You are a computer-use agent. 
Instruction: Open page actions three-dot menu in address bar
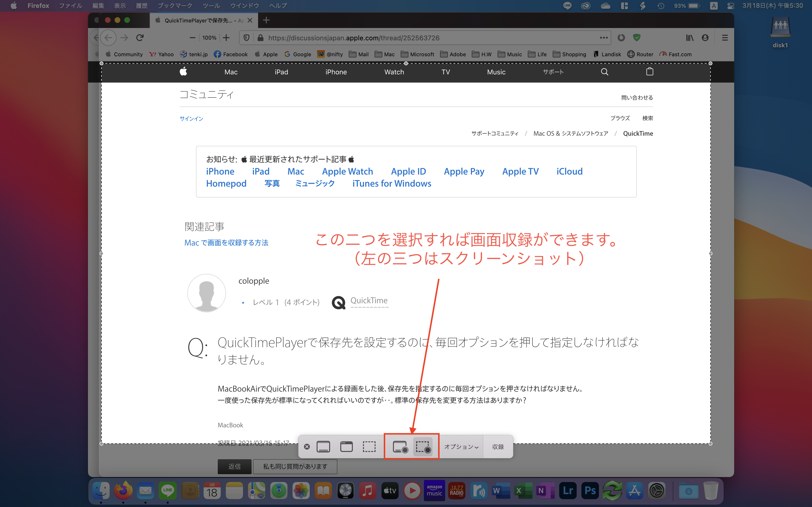point(604,38)
